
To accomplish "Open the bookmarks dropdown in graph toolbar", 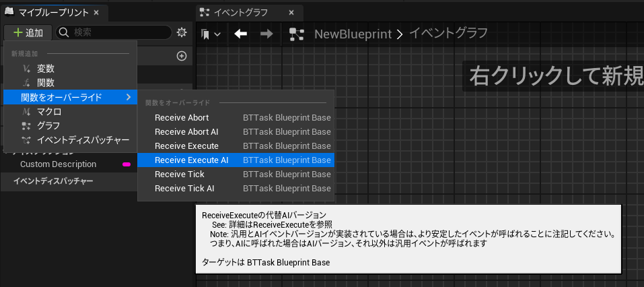I will (x=211, y=34).
